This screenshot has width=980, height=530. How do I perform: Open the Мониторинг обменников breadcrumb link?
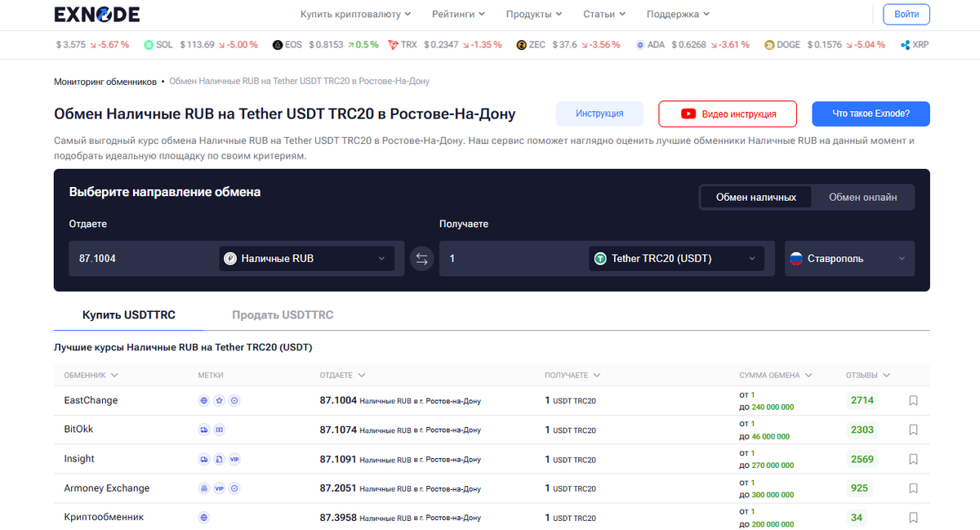(x=105, y=82)
